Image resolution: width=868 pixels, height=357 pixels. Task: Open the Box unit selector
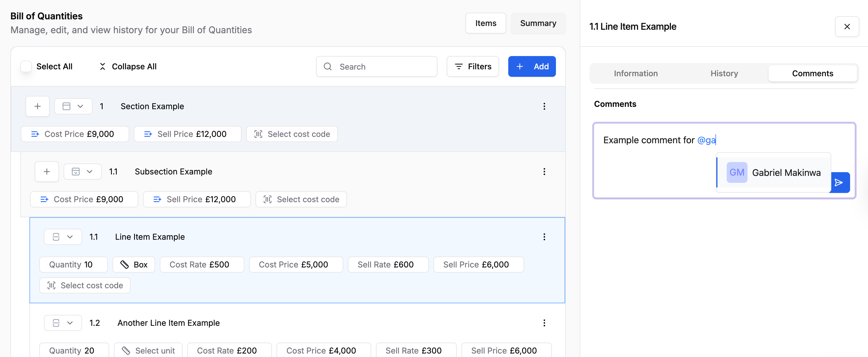(x=134, y=265)
